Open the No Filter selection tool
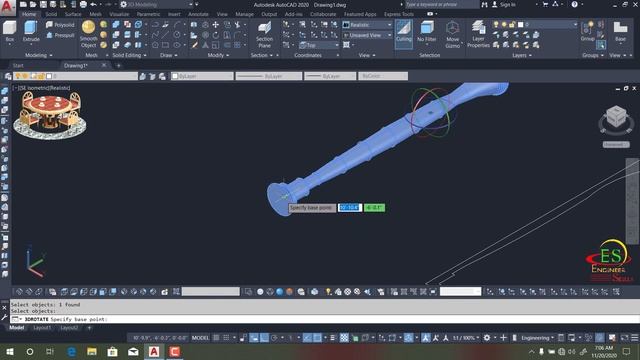The width and height of the screenshot is (640, 360). [427, 32]
